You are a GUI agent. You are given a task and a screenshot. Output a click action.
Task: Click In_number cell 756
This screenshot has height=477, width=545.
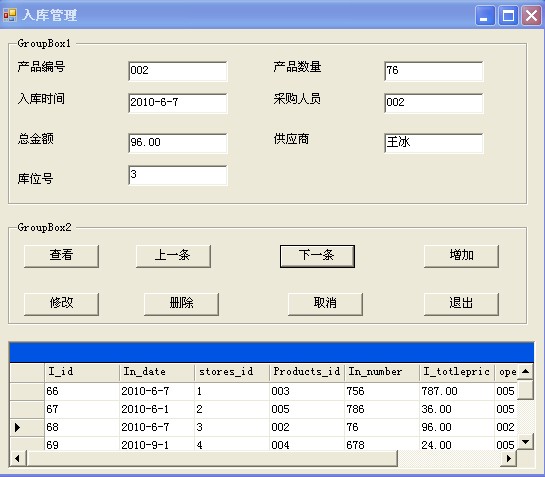(x=382, y=391)
